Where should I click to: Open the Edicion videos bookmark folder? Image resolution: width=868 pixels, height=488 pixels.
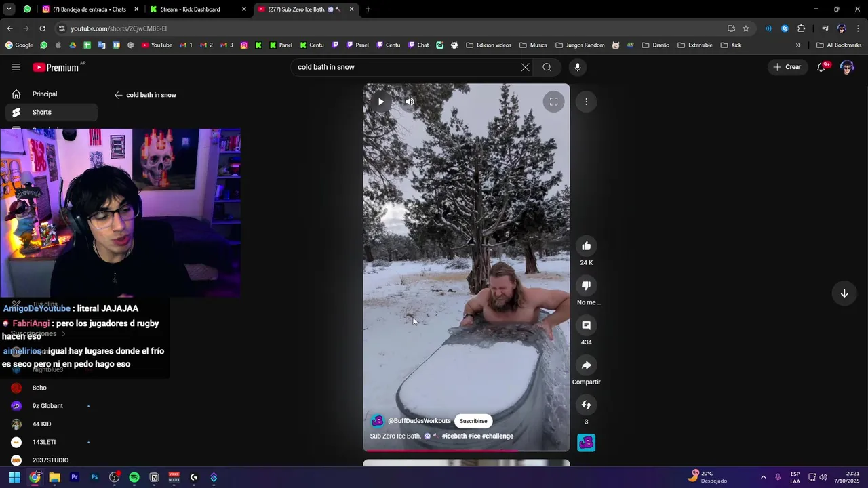tap(488, 45)
